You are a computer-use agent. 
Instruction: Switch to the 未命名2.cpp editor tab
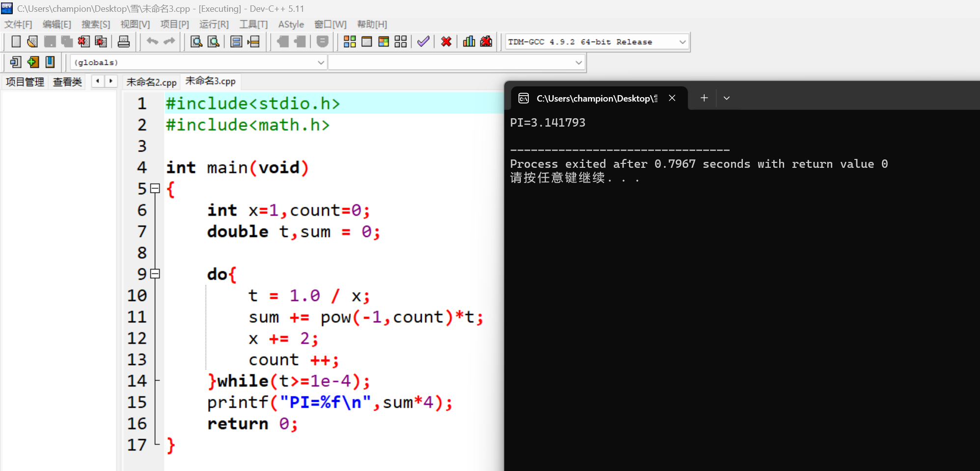(x=151, y=82)
